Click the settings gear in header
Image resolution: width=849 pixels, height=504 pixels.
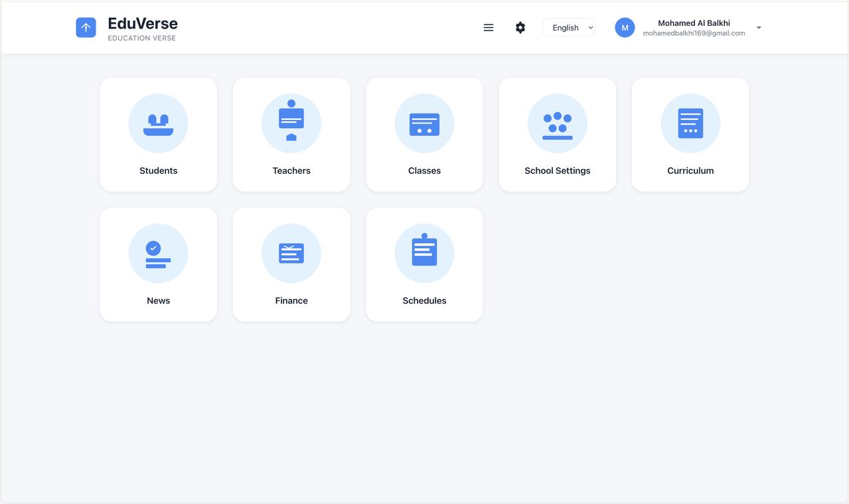pyautogui.click(x=520, y=28)
